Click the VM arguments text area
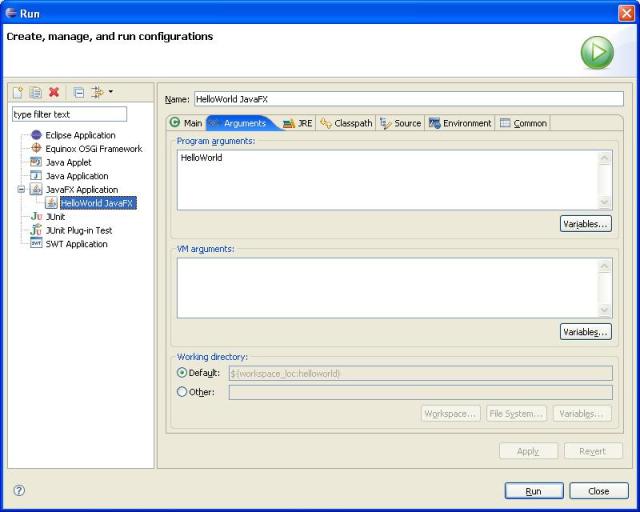The width and height of the screenshot is (640, 512). [x=388, y=288]
